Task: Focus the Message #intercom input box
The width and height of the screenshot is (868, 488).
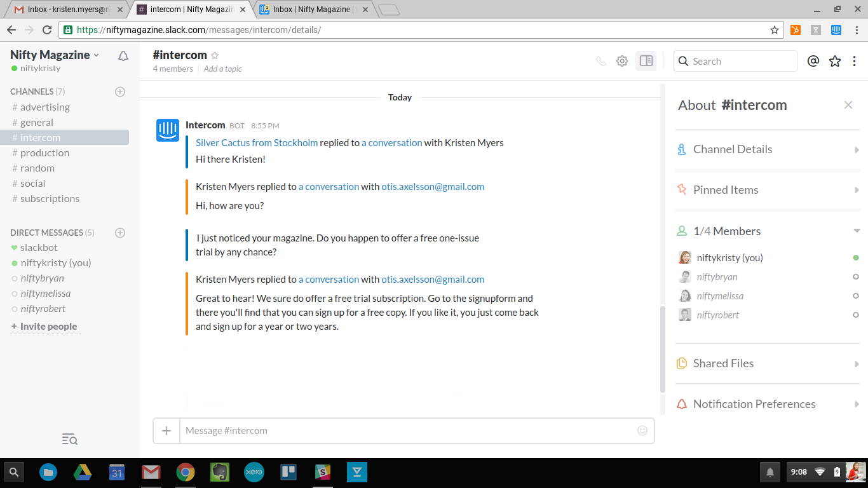Action: point(410,431)
